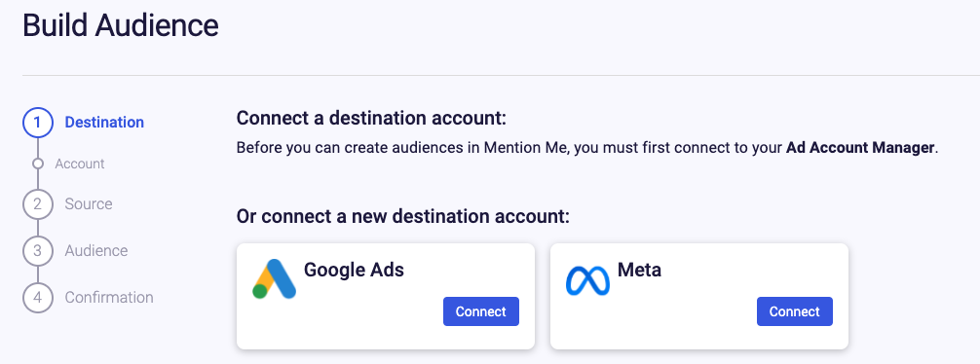Click the Google Ads card title

click(x=354, y=270)
